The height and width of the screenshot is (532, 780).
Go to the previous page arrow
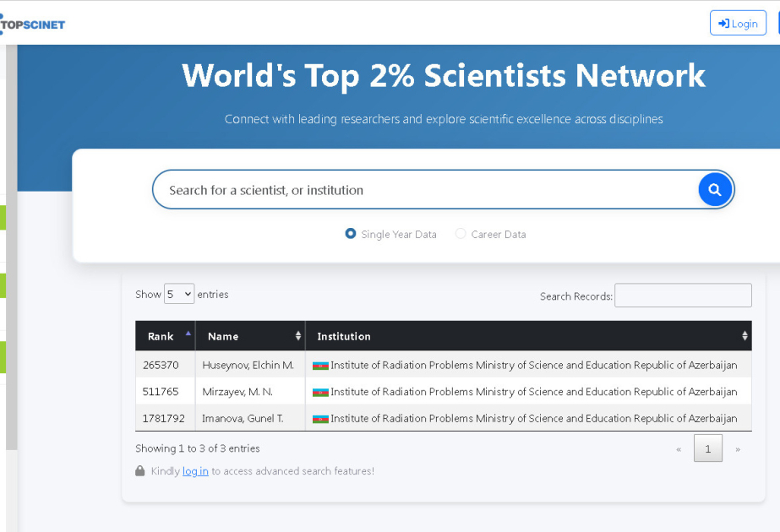[x=679, y=449]
